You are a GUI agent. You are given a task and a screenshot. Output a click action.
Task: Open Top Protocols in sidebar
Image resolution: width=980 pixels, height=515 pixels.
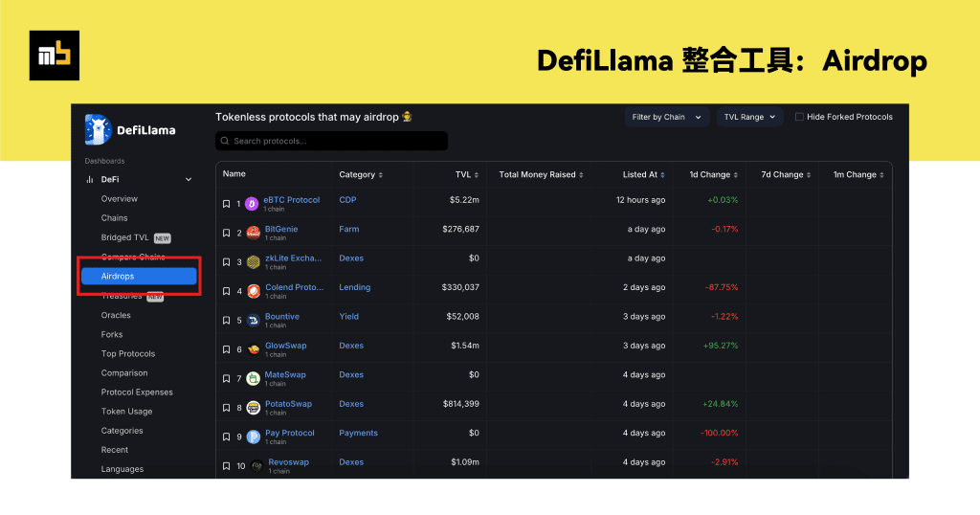pos(128,354)
